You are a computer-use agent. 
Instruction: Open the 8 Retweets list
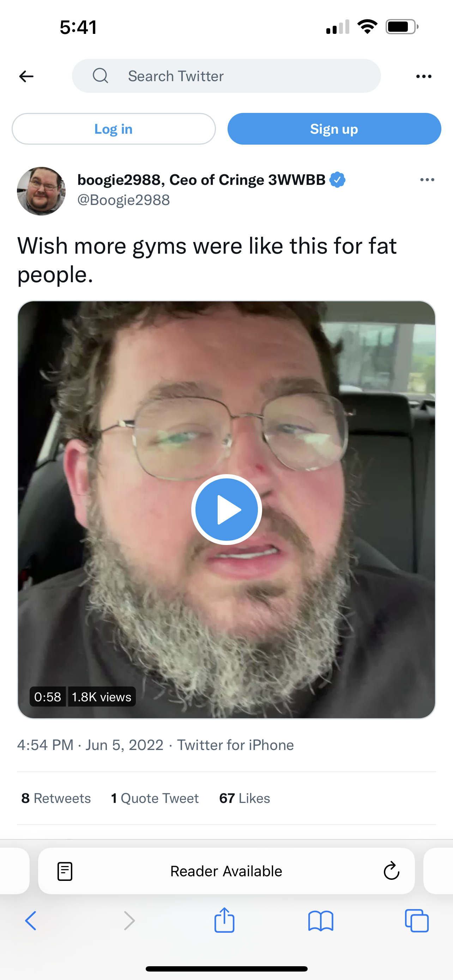point(56,798)
